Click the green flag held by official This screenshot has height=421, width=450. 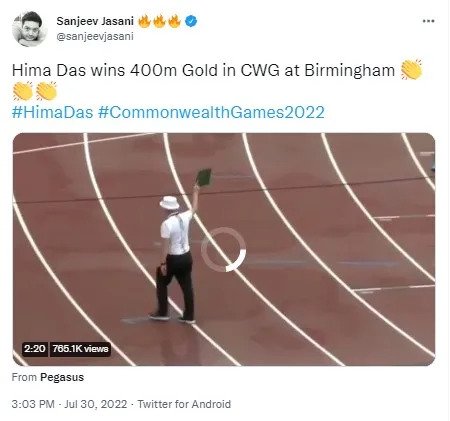point(204,177)
